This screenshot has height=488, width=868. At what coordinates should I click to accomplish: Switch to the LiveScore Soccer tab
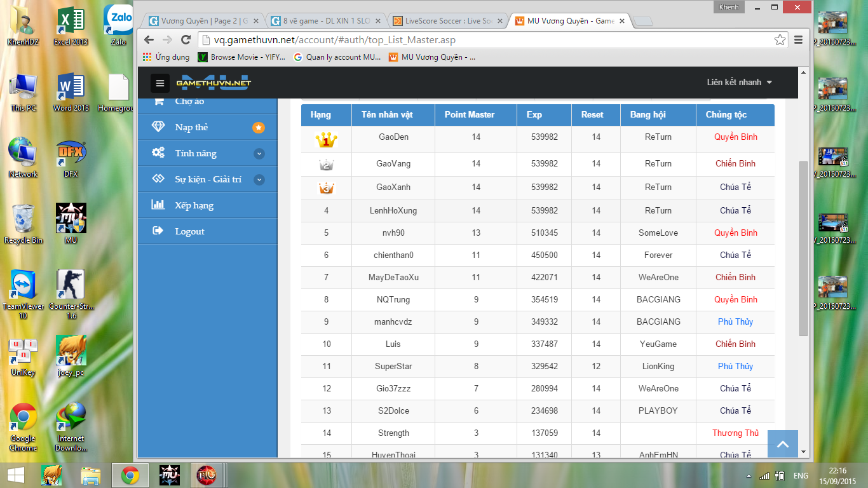pyautogui.click(x=448, y=21)
